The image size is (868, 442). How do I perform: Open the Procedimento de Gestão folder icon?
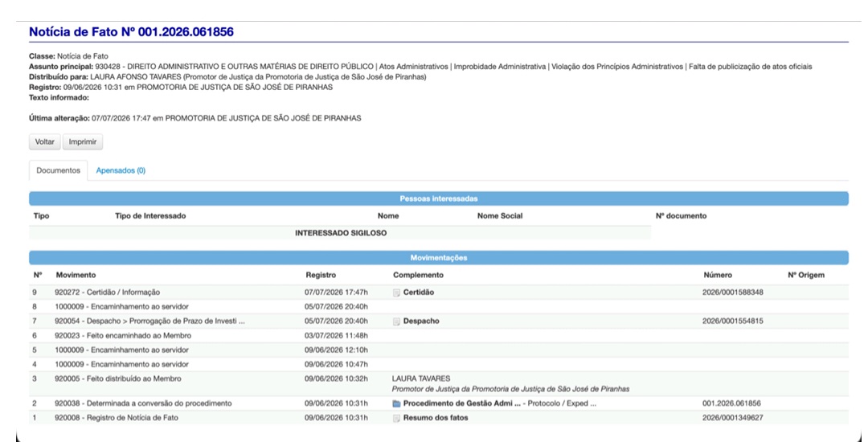pyautogui.click(x=396, y=404)
